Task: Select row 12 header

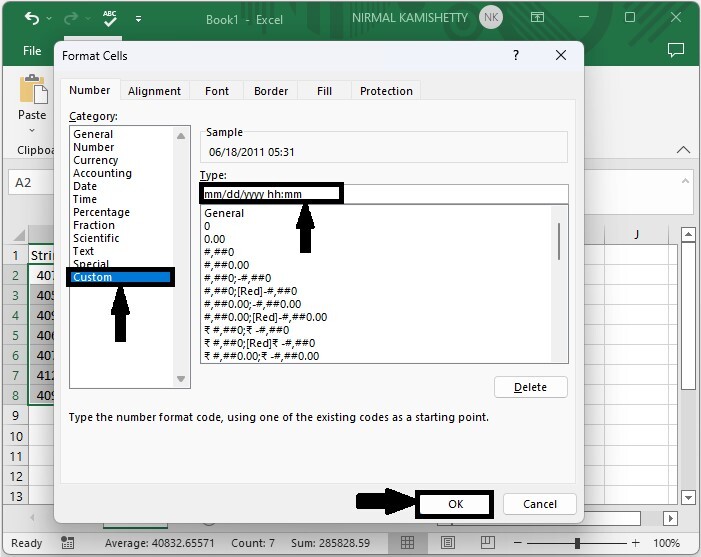Action: click(x=16, y=476)
